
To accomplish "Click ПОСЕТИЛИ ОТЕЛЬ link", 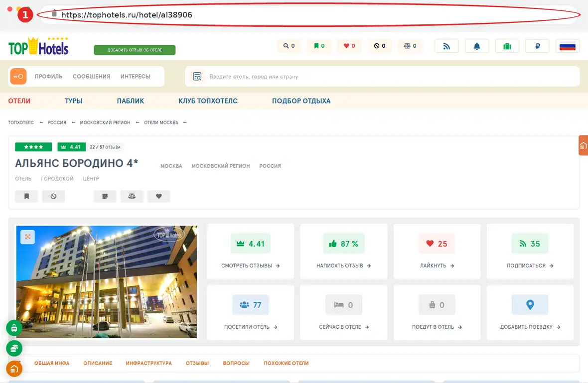I will coord(251,327).
